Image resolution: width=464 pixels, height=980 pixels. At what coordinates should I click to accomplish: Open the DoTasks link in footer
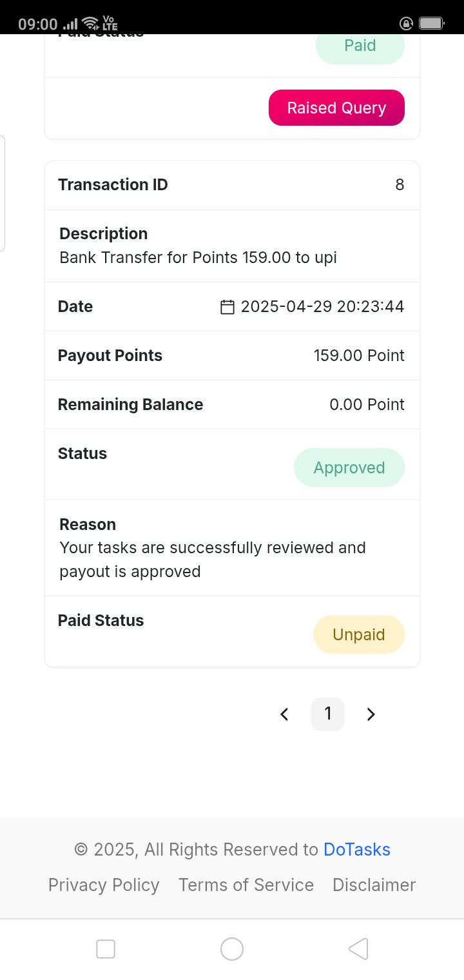357,850
